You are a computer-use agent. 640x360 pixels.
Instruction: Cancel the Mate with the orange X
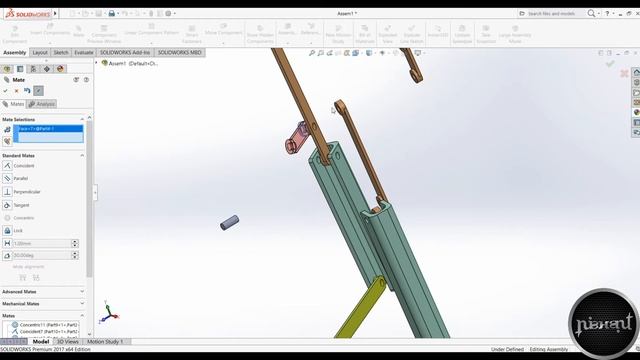pos(16,91)
